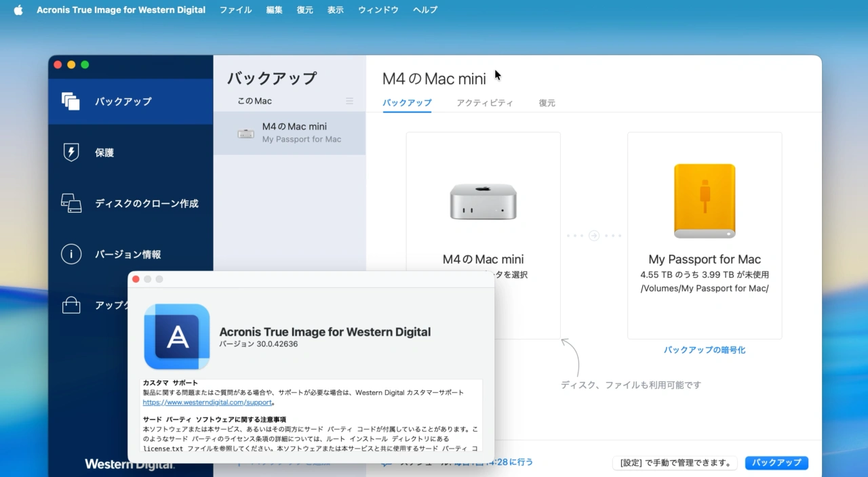The width and height of the screenshot is (868, 477).
Task: Click the /Volumes/My Passport for Mac/ path text
Action: 705,288
